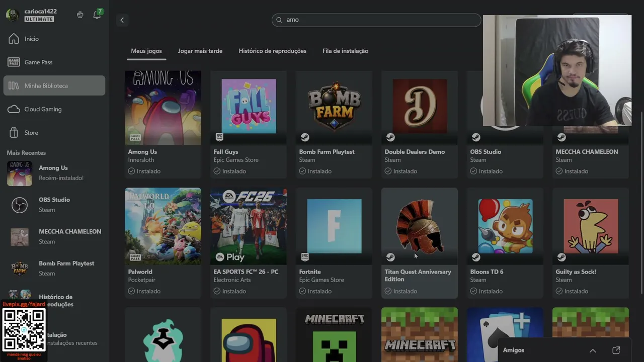Click the "Fortnite" card title
Viewport: 644px width, 362px height.
pyautogui.click(x=310, y=272)
